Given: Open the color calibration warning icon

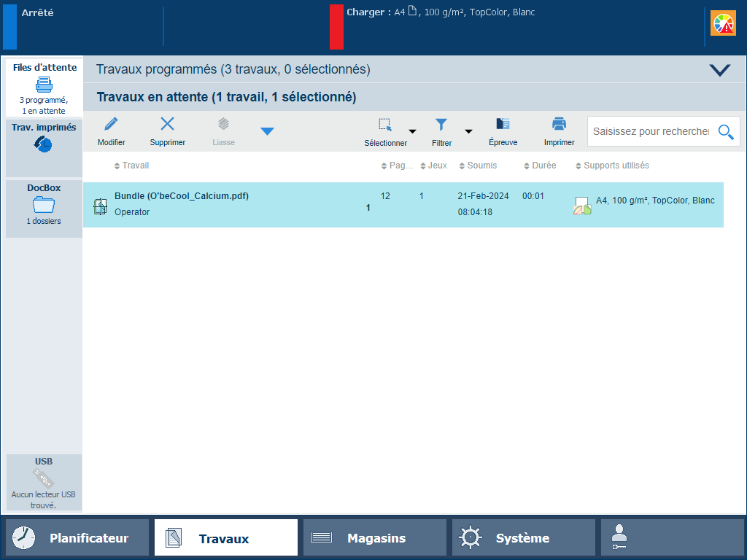Looking at the screenshot, I should (x=724, y=24).
